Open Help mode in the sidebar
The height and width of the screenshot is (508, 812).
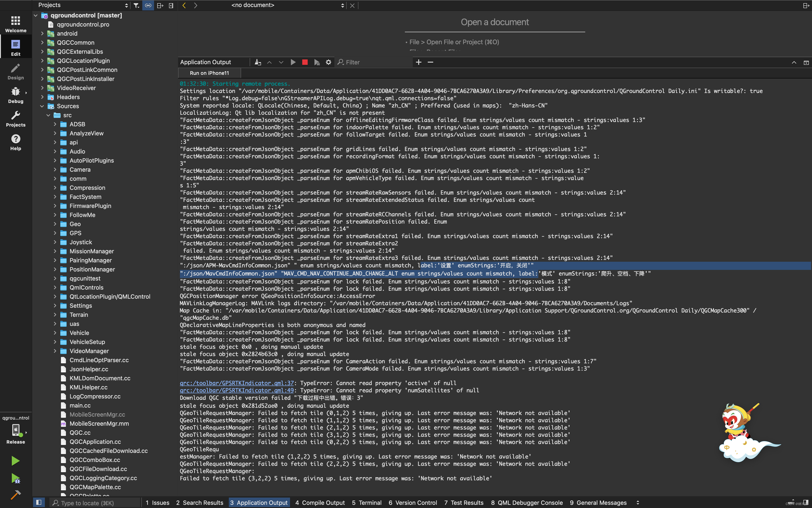pyautogui.click(x=16, y=142)
